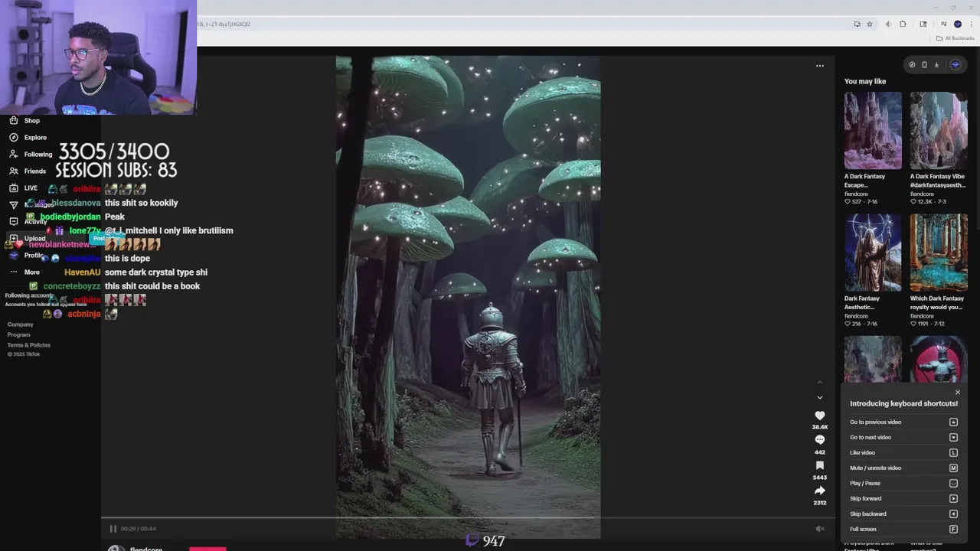Open the media control icon in Chrome toolbar
Image resolution: width=980 pixels, height=551 pixels.
(944, 24)
